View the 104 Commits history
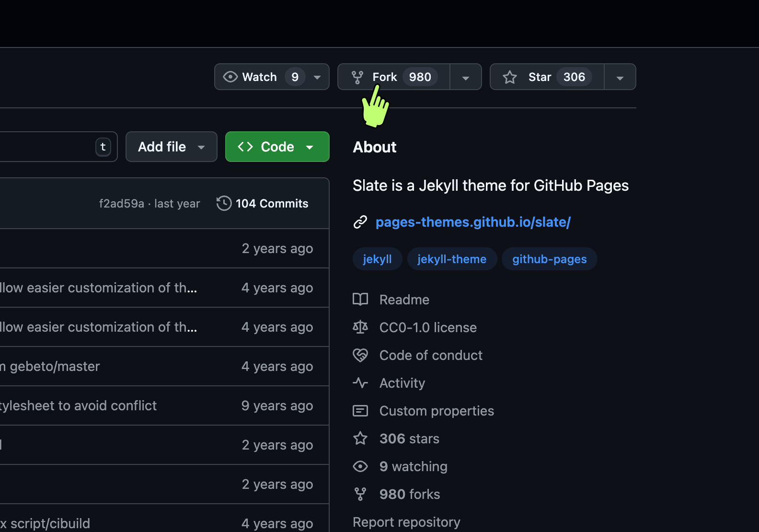This screenshot has height=532, width=759. point(263,203)
